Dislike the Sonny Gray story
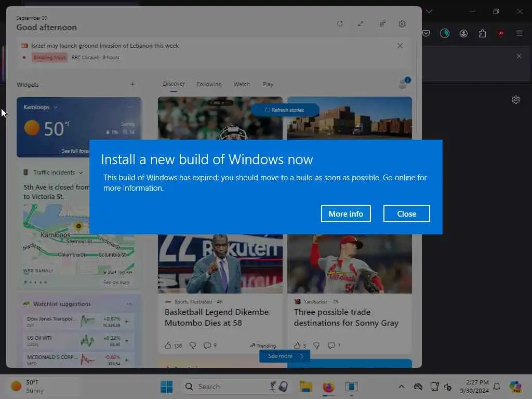 316,345
